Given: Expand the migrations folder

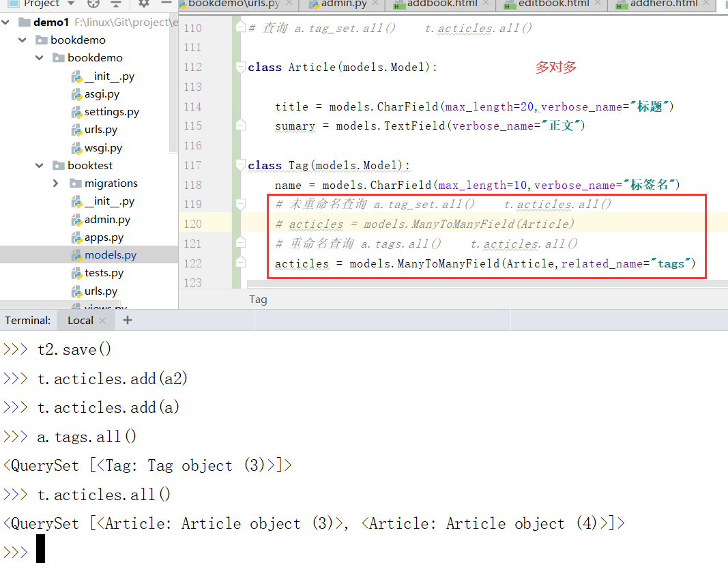Looking at the screenshot, I should (x=56, y=184).
